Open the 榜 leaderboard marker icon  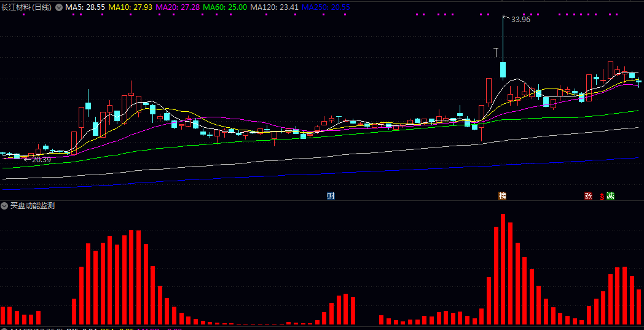(x=502, y=196)
